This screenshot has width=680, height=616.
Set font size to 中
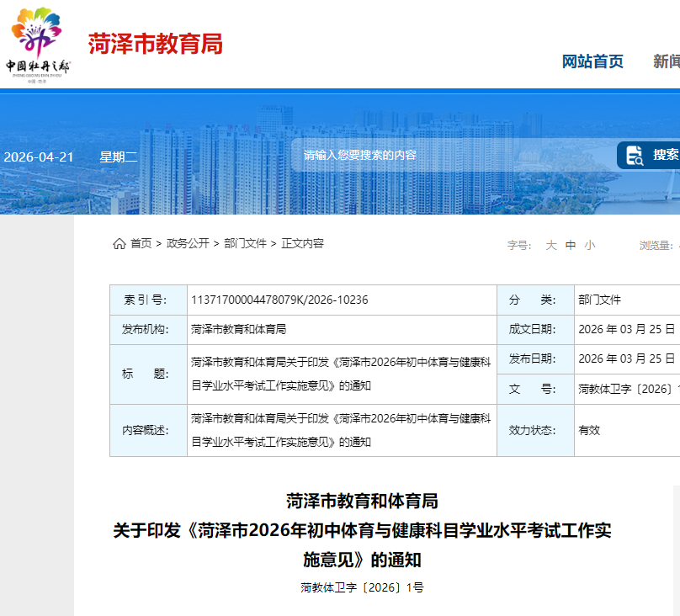click(x=571, y=245)
